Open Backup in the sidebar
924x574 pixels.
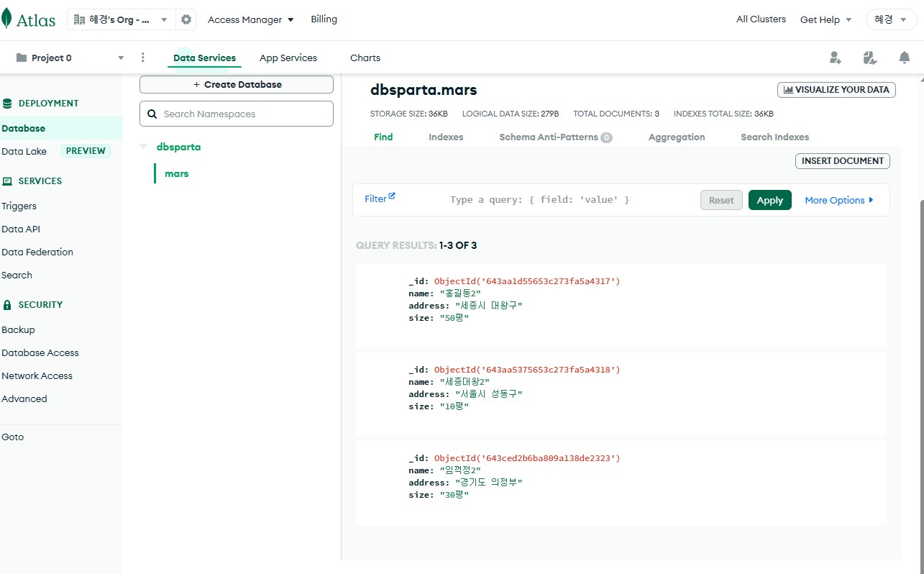click(x=19, y=329)
